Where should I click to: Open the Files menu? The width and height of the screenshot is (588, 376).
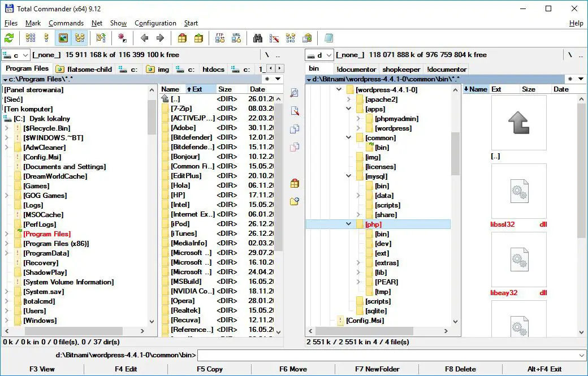[11, 23]
